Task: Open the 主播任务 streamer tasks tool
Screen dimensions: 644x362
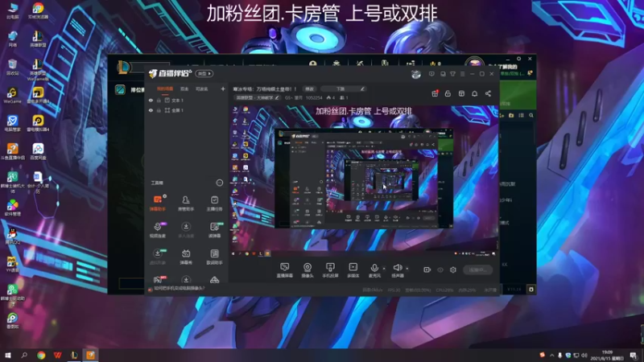Action: coord(214,203)
